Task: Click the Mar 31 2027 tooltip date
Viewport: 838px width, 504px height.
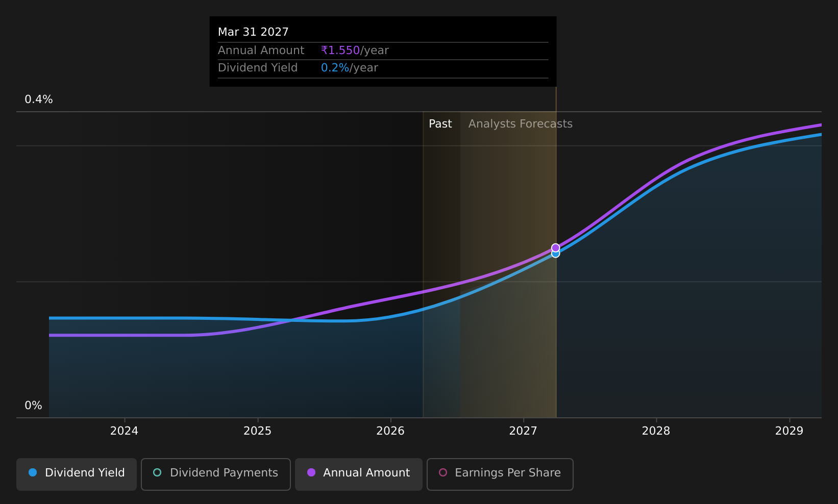Action: click(x=253, y=32)
